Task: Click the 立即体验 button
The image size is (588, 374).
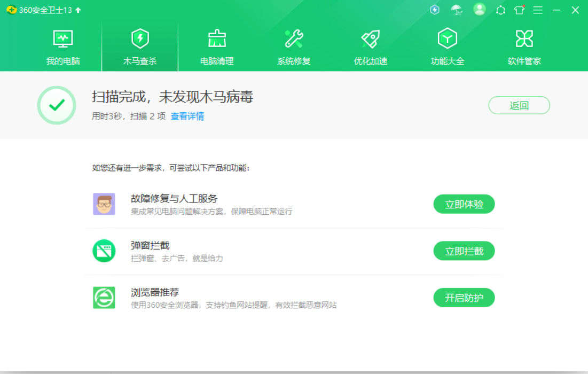Action: tap(464, 204)
